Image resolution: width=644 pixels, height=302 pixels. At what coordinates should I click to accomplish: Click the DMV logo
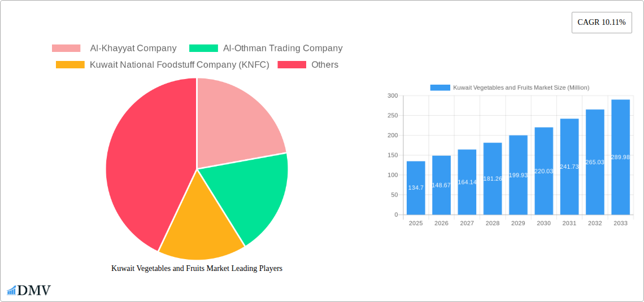pyautogui.click(x=29, y=290)
